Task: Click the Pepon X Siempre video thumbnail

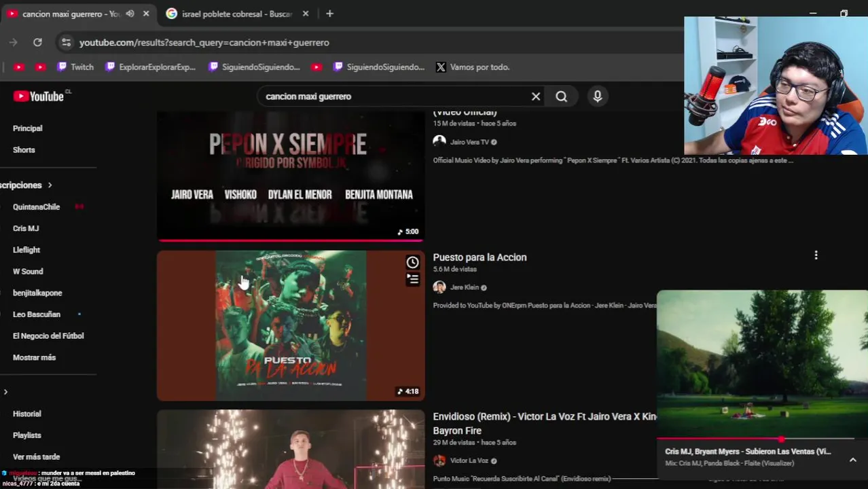Action: [x=291, y=177]
